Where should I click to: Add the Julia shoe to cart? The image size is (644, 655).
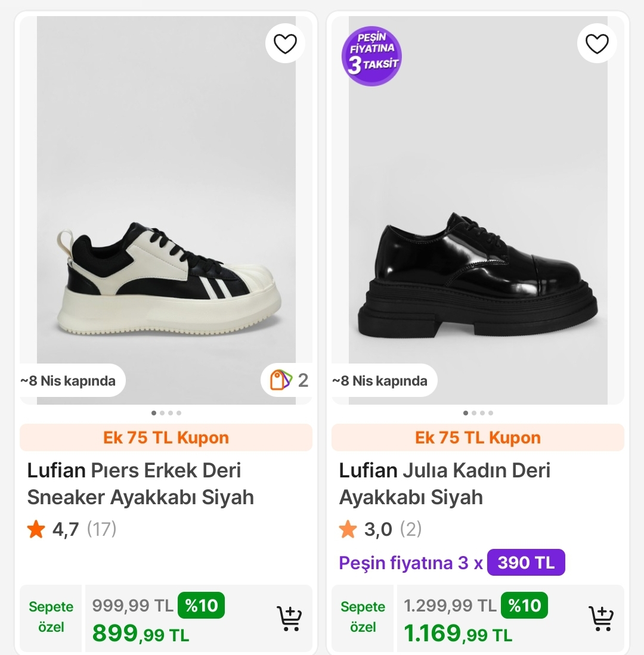coord(602,619)
